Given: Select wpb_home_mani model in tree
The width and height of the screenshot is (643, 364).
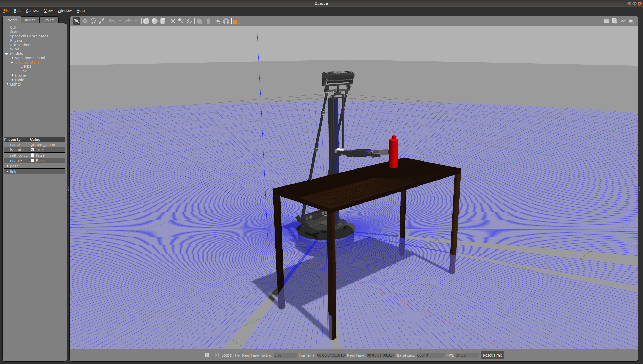Looking at the screenshot, I should tap(30, 58).
